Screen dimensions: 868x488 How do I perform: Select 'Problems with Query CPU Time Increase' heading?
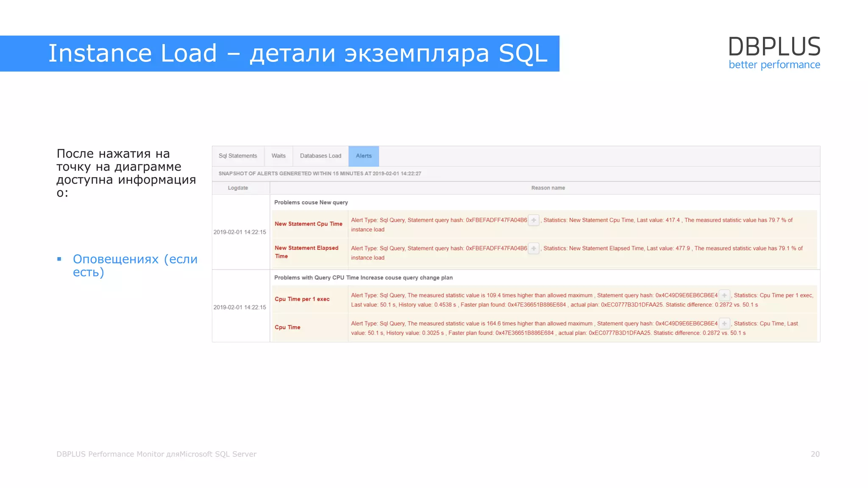click(363, 278)
